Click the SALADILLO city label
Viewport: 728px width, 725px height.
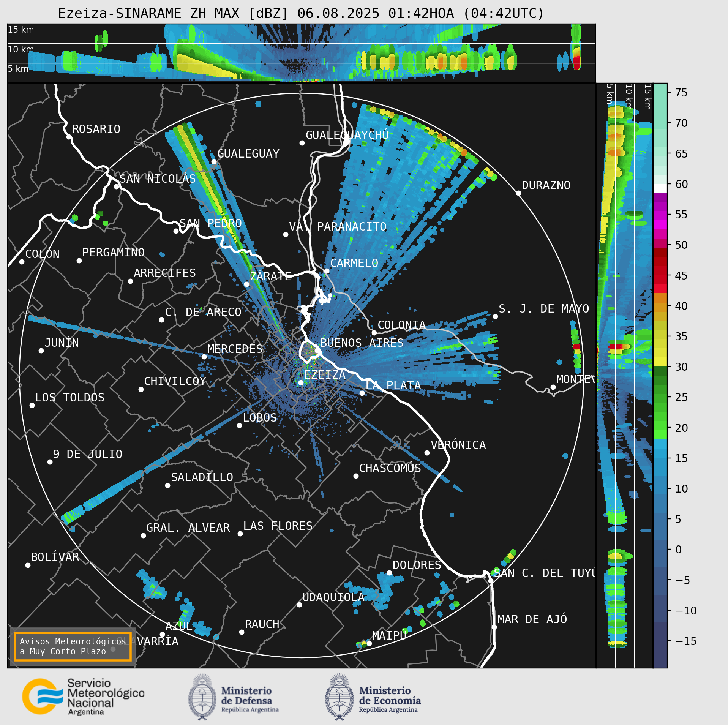click(x=202, y=477)
